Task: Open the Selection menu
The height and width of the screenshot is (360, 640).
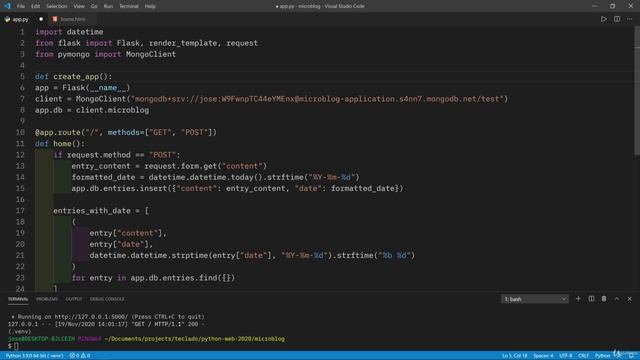Action: coord(56,6)
